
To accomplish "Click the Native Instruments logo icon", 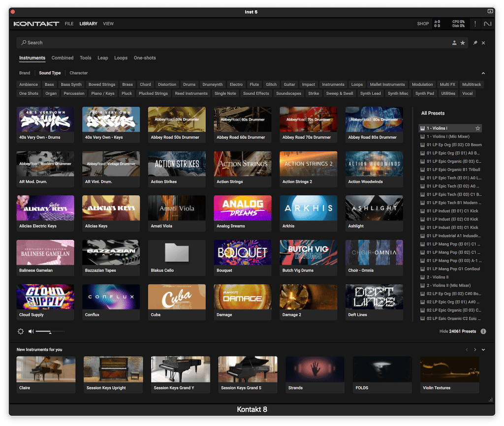I will point(487,24).
